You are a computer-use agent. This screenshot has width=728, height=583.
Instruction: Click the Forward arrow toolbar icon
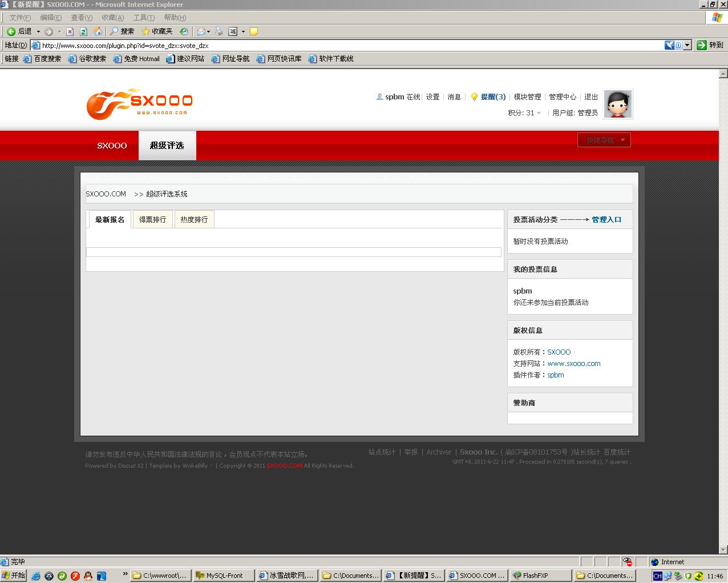[x=49, y=31]
